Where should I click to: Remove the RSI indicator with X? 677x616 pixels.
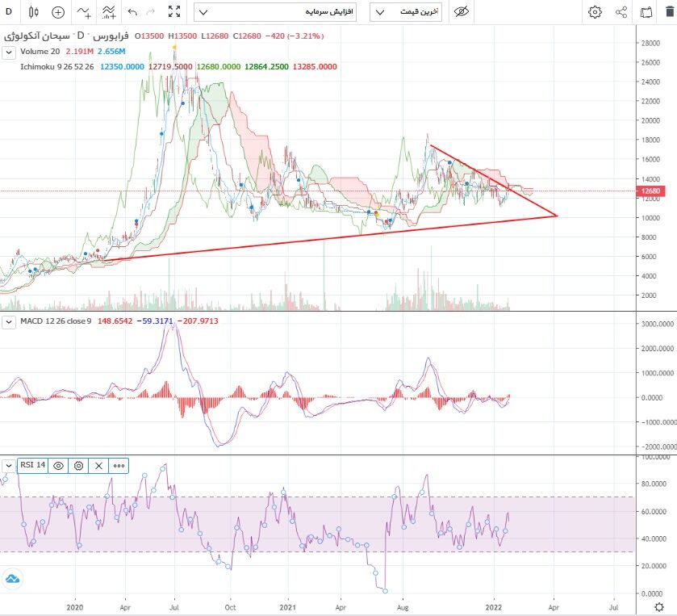[x=98, y=466]
